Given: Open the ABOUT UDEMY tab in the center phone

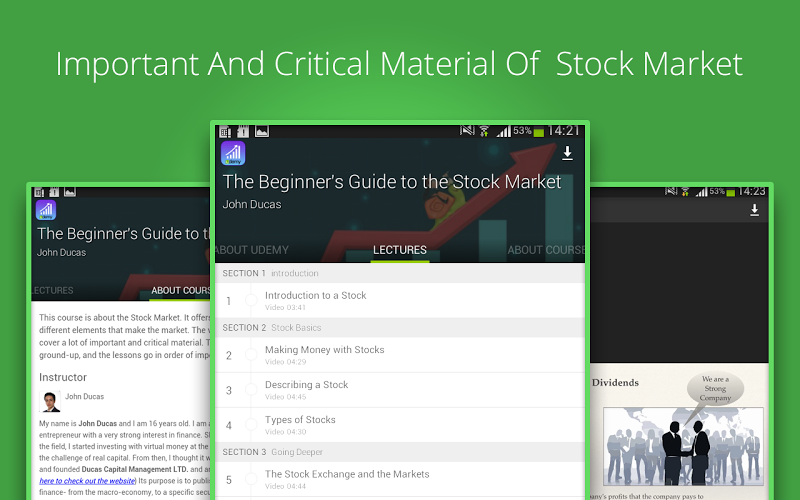Looking at the screenshot, I should pyautogui.click(x=252, y=250).
